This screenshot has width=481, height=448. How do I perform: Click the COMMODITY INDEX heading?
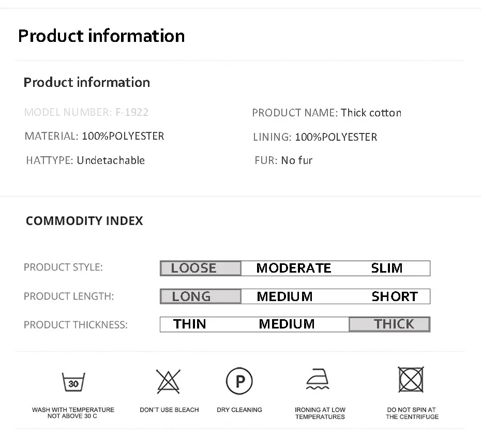84,221
